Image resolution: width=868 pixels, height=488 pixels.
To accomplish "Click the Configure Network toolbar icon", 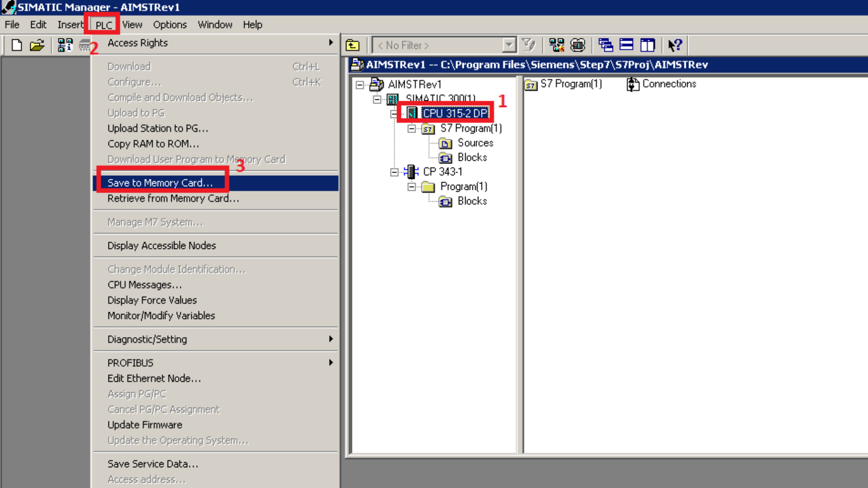I will (557, 45).
